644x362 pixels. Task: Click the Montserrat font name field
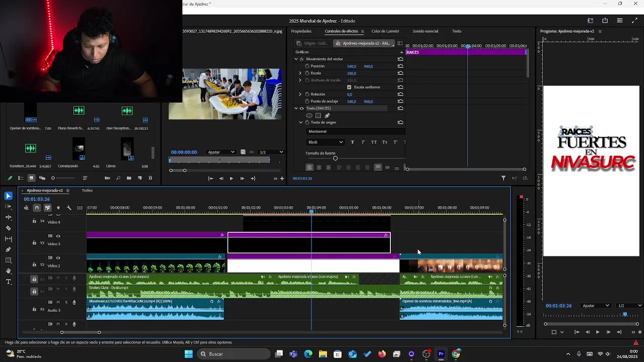(x=355, y=132)
